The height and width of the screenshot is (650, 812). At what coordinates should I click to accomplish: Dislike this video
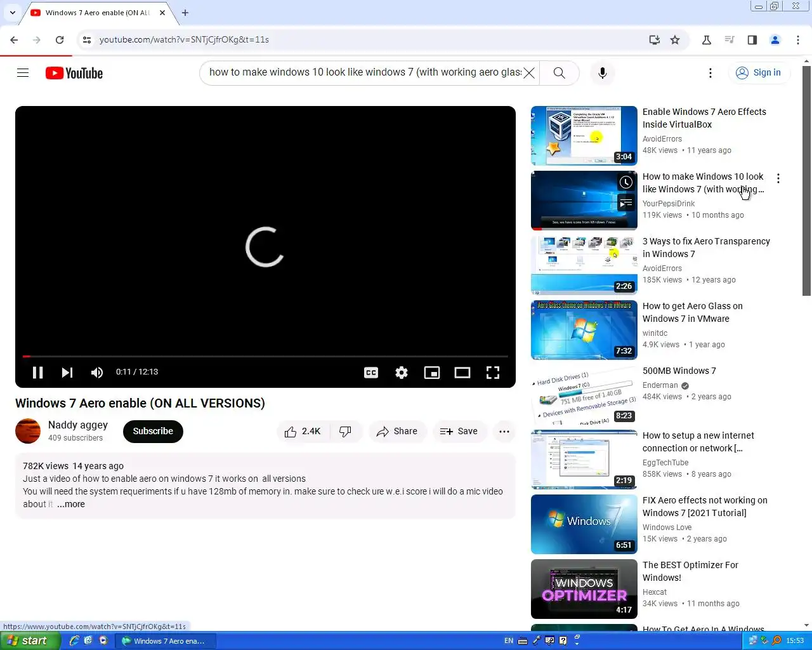click(346, 432)
